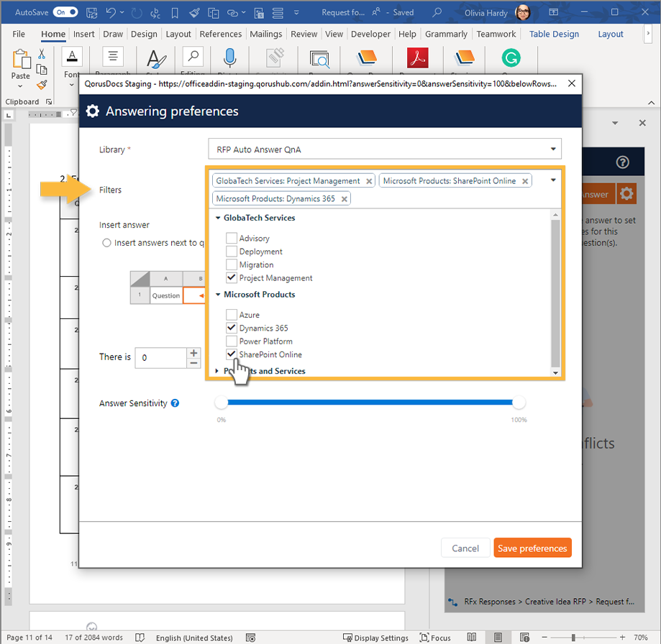This screenshot has height=644, width=661.
Task: Click the Web Layout view icon in status bar
Action: point(524,638)
